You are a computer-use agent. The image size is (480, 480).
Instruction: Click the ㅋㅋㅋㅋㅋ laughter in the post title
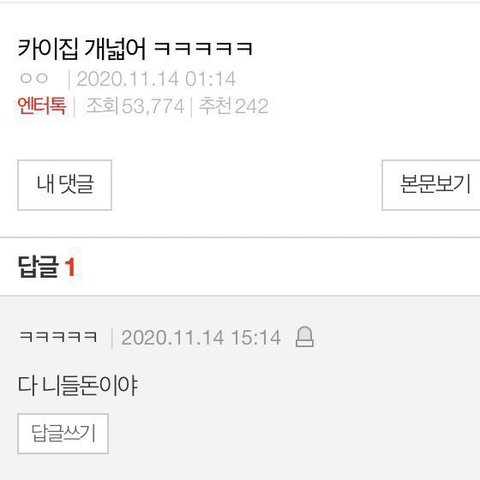[x=203, y=49]
